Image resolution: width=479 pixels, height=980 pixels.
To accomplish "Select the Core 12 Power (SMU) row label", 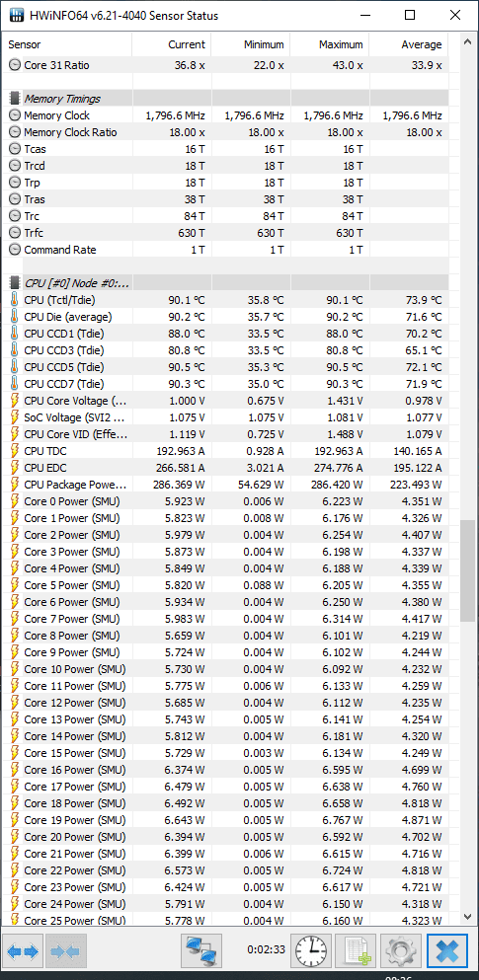I will pos(74,703).
